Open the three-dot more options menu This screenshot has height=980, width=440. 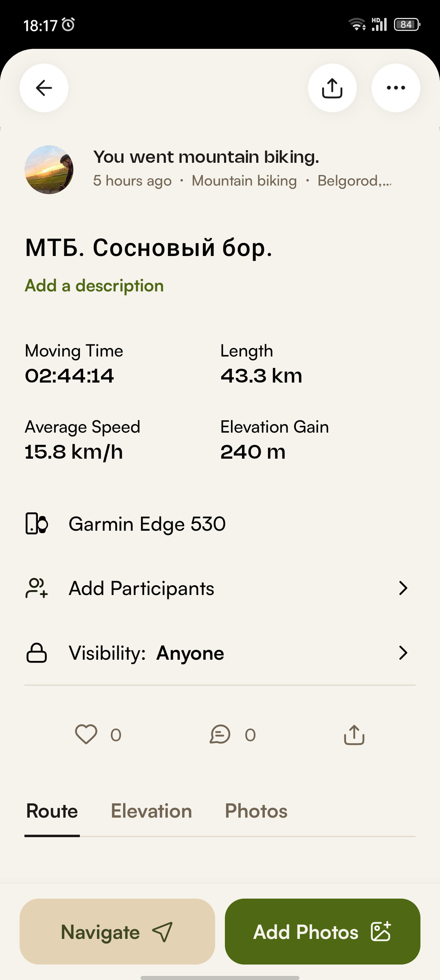click(x=396, y=88)
